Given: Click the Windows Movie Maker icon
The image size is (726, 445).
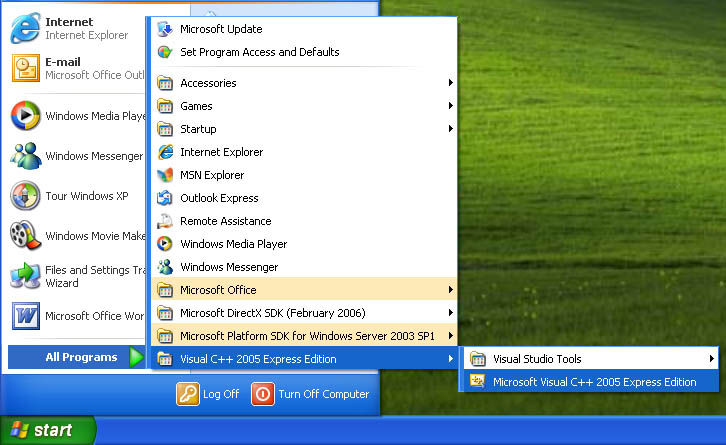Looking at the screenshot, I should pos(25,235).
